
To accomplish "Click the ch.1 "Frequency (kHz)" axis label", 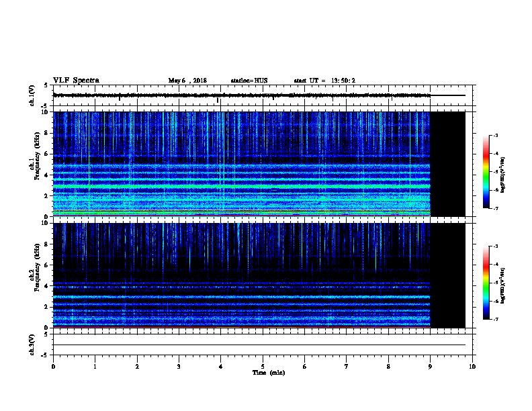I will [x=37, y=156].
